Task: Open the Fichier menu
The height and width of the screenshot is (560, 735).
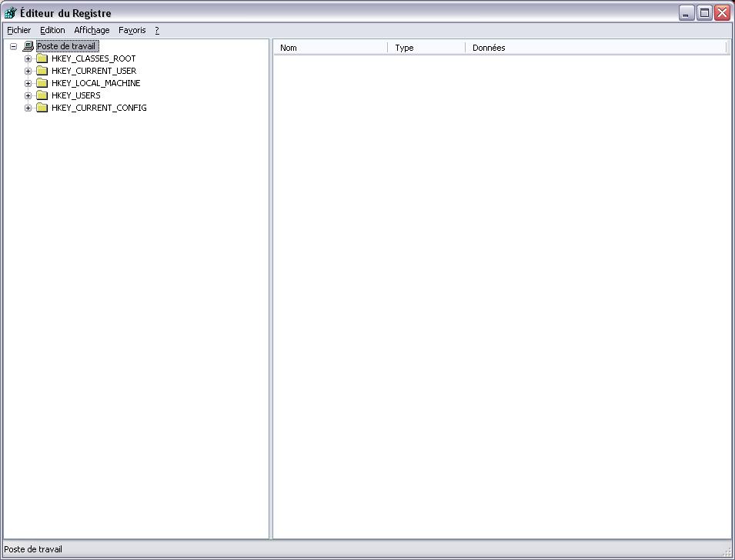Action: [18, 30]
